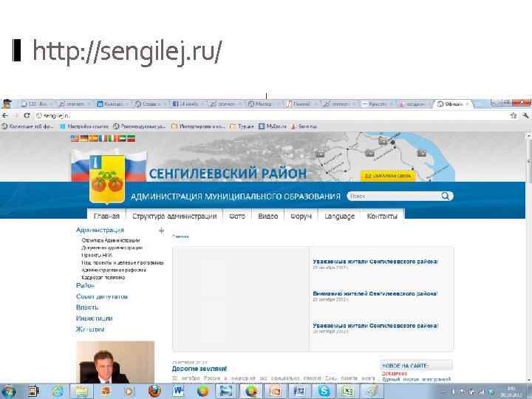532x399 pixels.
Task: Click the system tray volume icon
Action: tap(453, 392)
